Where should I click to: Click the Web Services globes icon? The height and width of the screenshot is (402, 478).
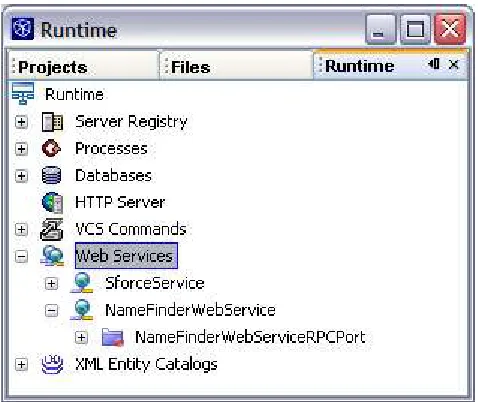point(52,256)
